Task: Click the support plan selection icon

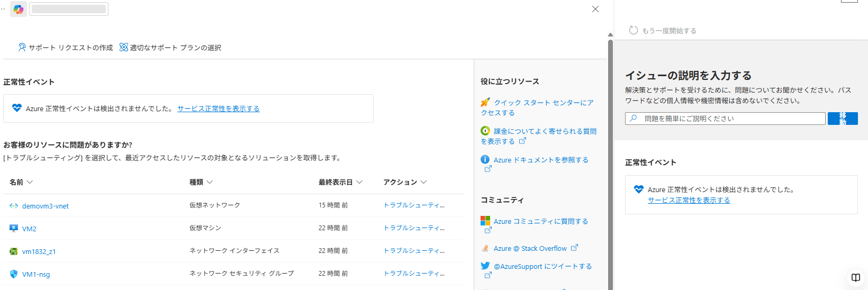Action: (x=124, y=47)
